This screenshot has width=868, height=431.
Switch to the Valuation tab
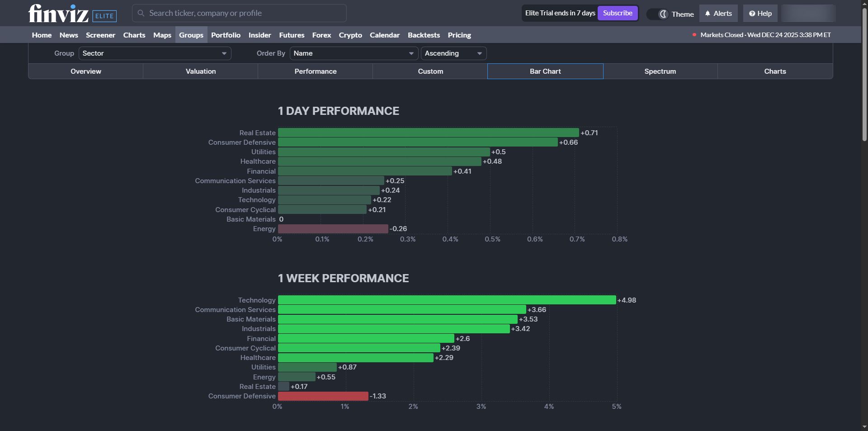(201, 71)
